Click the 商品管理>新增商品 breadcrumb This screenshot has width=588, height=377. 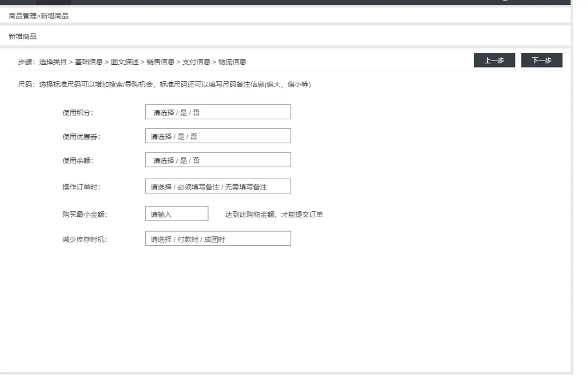click(39, 16)
